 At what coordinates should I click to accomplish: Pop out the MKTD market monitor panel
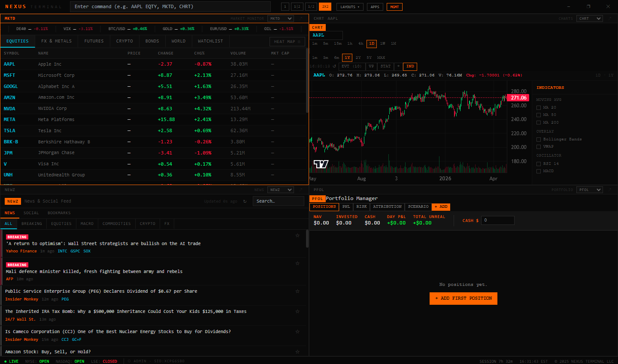click(x=301, y=18)
